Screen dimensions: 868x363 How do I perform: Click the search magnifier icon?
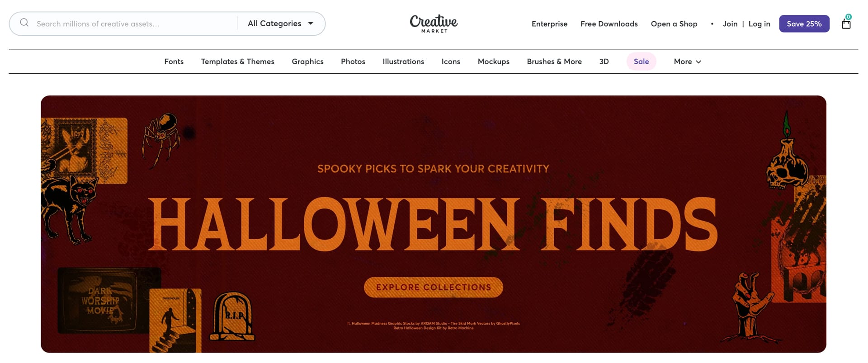point(24,23)
